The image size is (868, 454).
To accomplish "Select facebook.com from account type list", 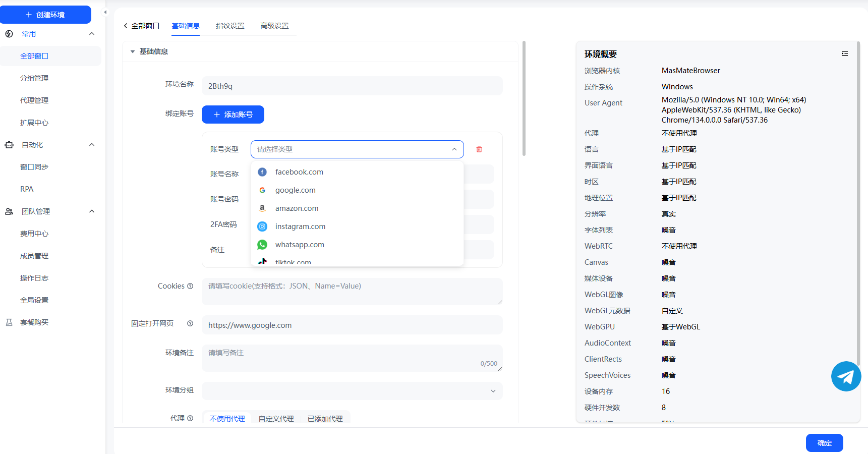I will (299, 172).
